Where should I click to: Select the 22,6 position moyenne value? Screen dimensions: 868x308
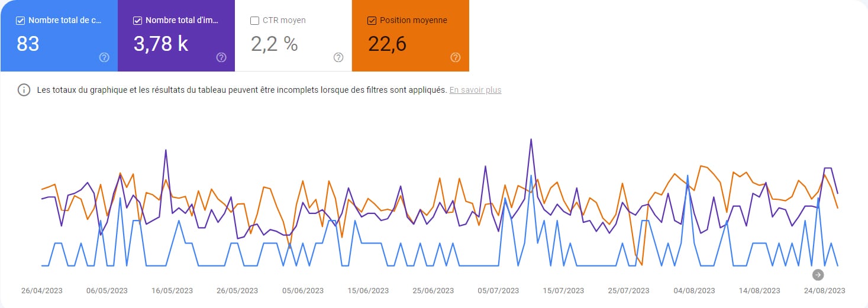pos(387,44)
